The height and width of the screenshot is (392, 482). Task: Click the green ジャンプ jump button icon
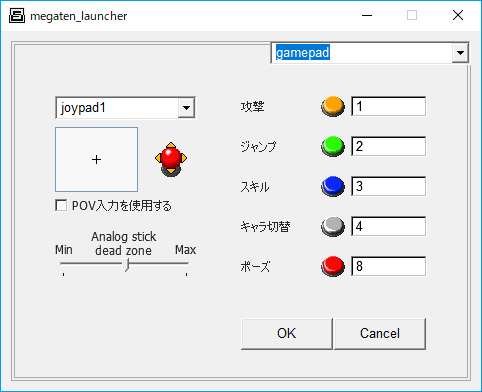click(333, 146)
